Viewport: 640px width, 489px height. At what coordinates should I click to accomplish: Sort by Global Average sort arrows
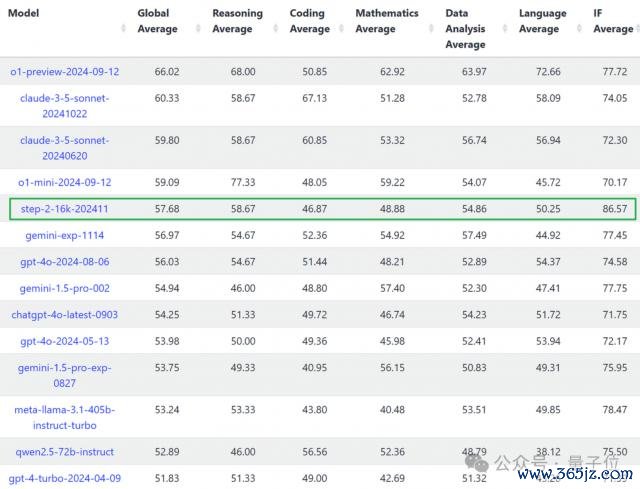(x=198, y=29)
